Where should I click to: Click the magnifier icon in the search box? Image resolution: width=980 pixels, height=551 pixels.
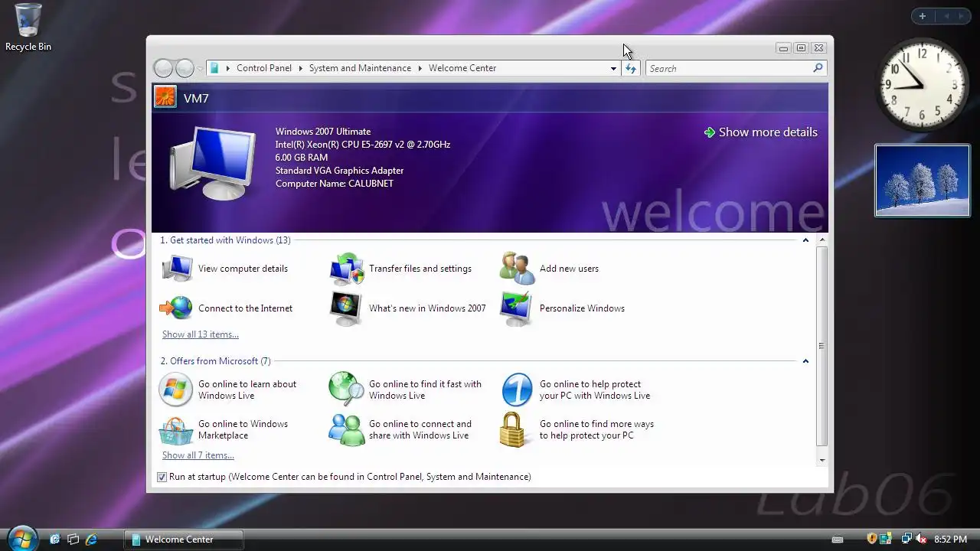click(818, 68)
